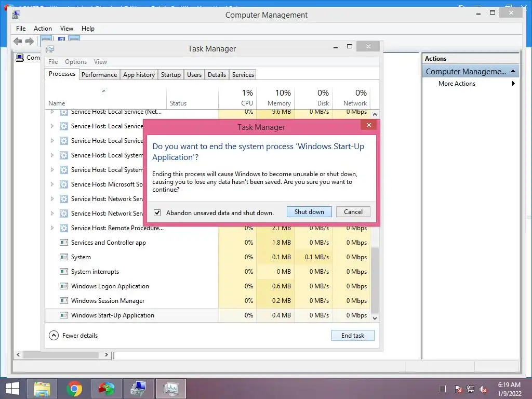The image size is (532, 399).
Task: Switch to the Performance tab
Action: 99,75
